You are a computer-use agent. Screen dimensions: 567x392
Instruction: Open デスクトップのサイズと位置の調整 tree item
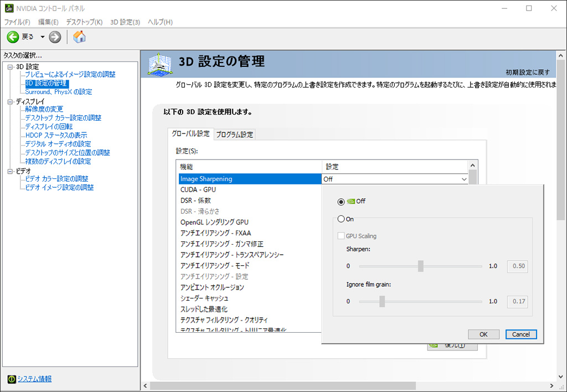click(67, 153)
